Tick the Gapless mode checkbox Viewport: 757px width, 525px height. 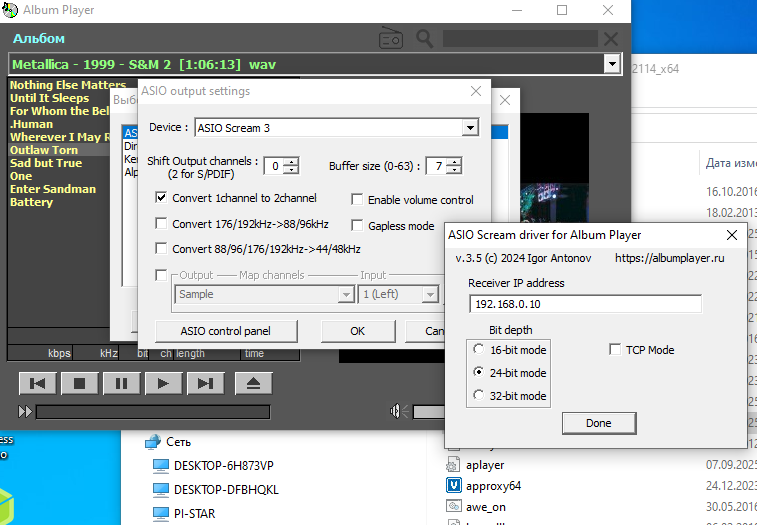[358, 226]
